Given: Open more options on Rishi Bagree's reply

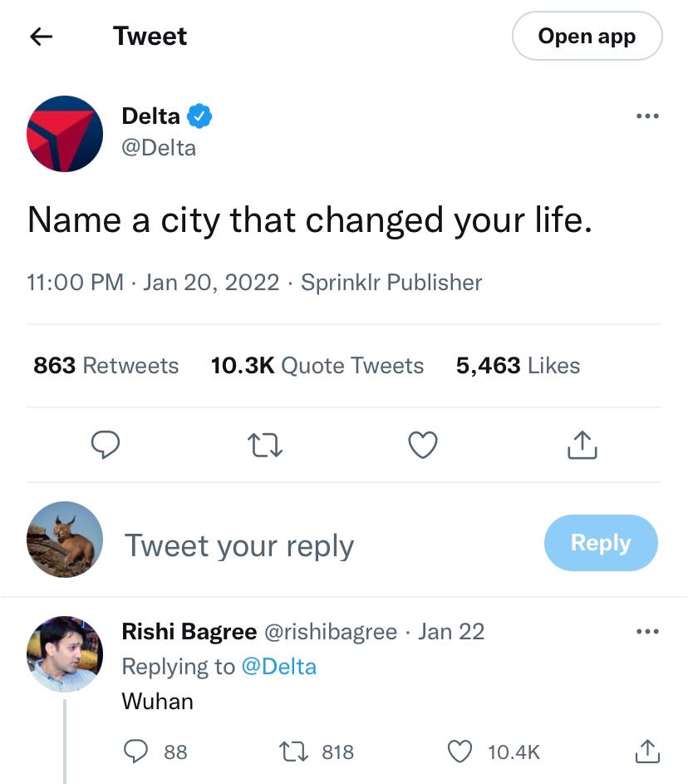Looking at the screenshot, I should [646, 632].
